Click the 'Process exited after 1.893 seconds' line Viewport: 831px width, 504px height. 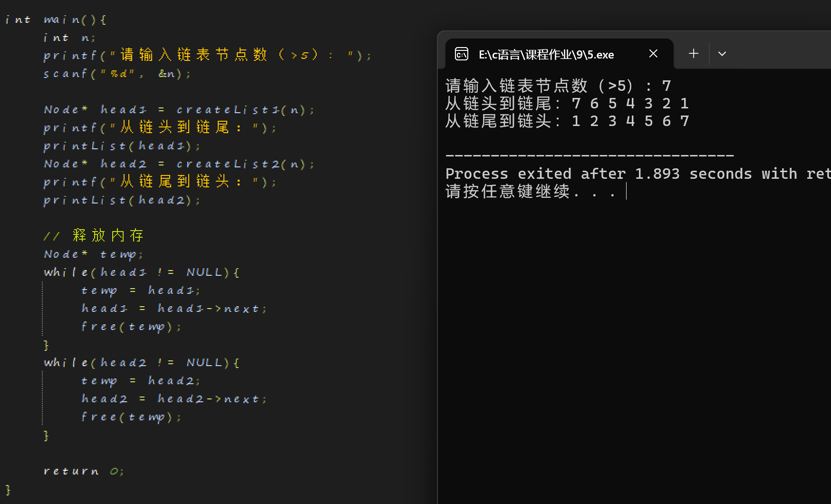638,174
